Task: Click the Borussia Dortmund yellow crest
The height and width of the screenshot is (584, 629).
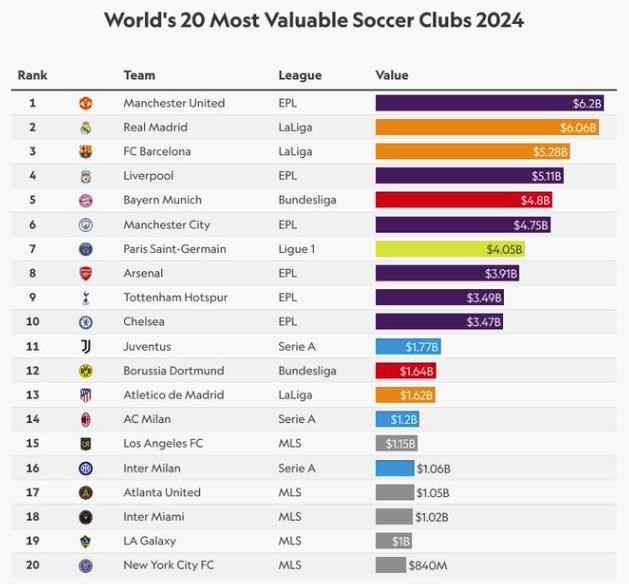Action: [86, 371]
